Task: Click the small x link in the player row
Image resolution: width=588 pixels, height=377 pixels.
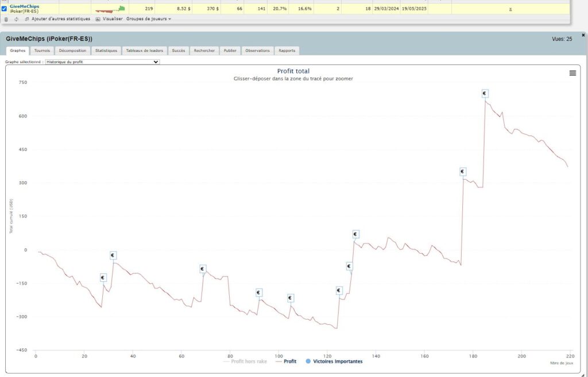Action: tap(510, 10)
